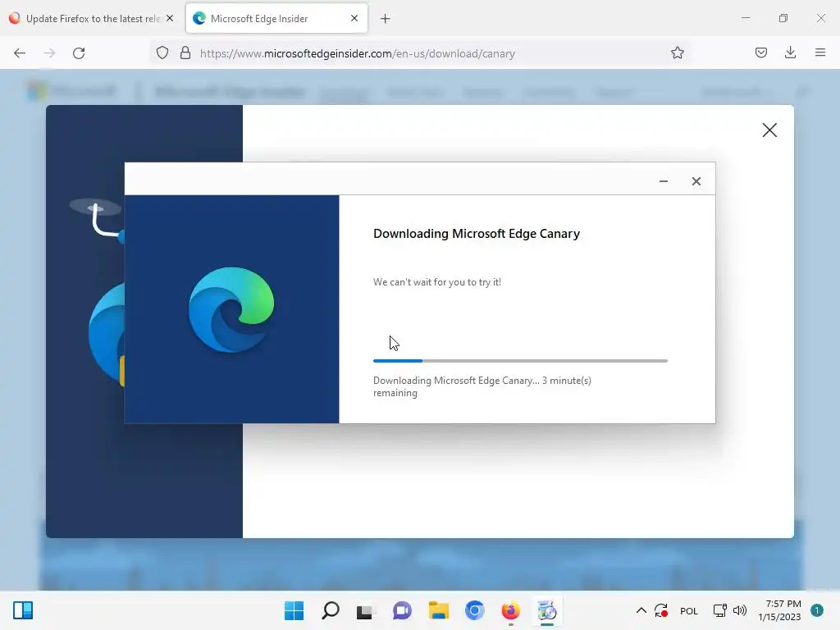Open Firefox application menu
840x630 pixels.
820,52
